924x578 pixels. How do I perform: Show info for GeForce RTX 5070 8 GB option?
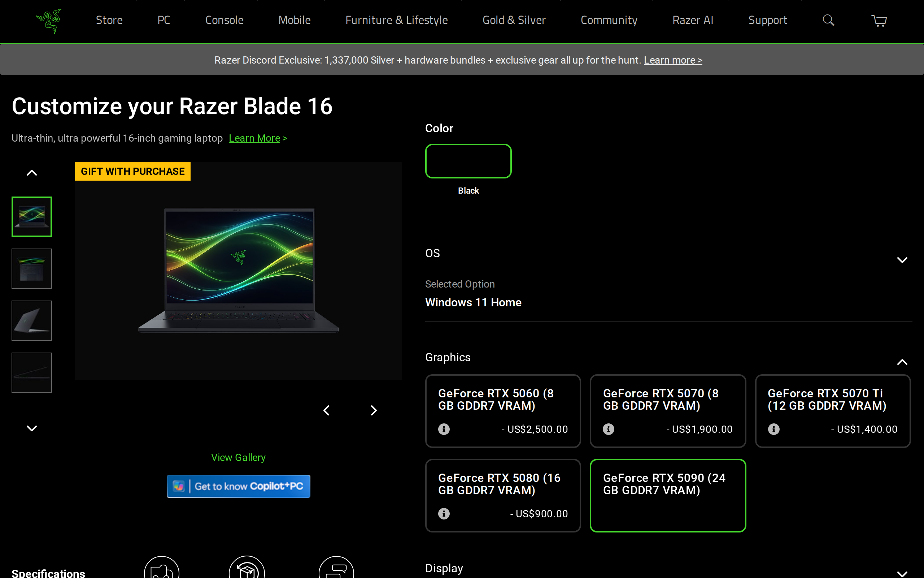click(x=609, y=429)
